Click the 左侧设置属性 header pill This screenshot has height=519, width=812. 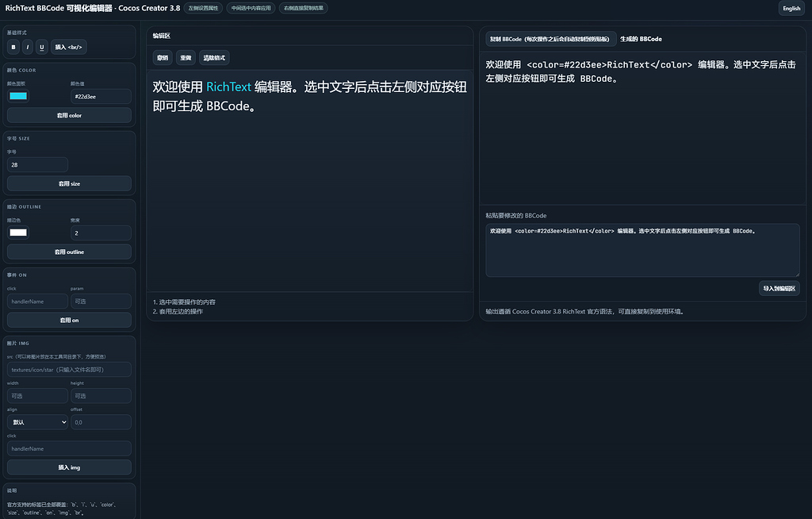(203, 8)
